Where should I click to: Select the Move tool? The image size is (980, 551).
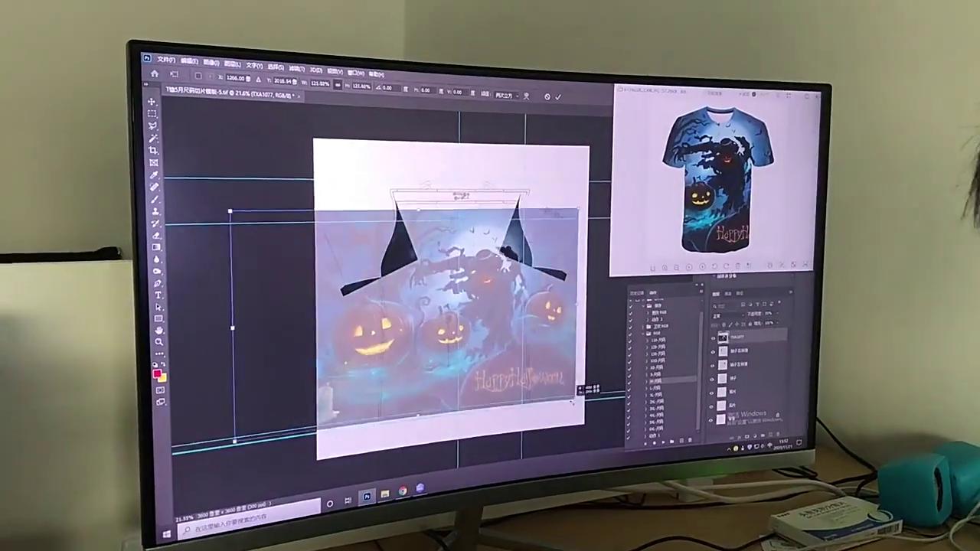pyautogui.click(x=152, y=102)
